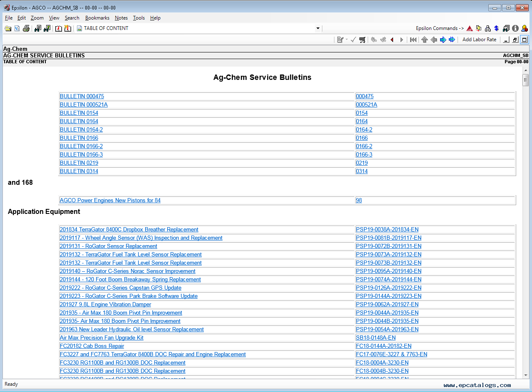Click the second binoculars icon with green mark
The image size is (532, 392).
47,28
